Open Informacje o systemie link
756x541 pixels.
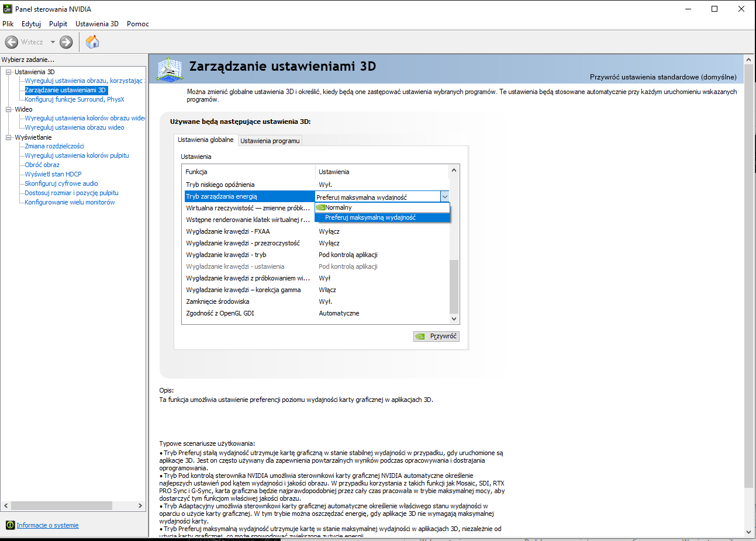coord(47,525)
